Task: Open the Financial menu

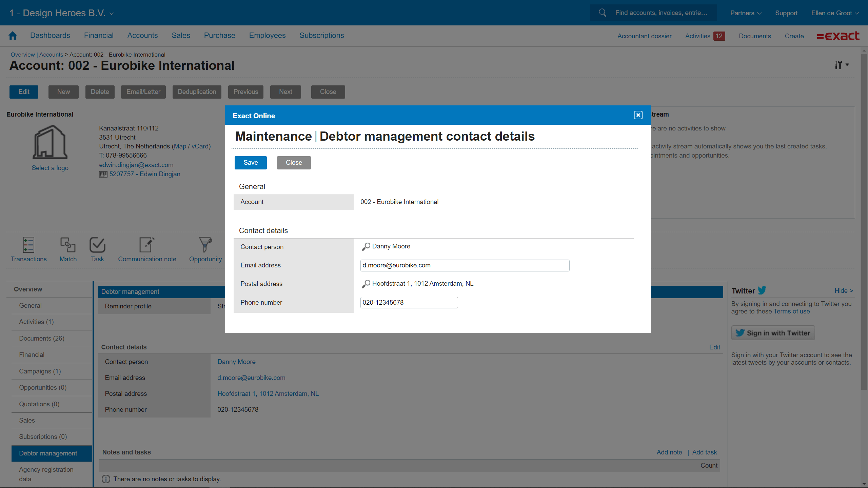Action: coord(99,35)
